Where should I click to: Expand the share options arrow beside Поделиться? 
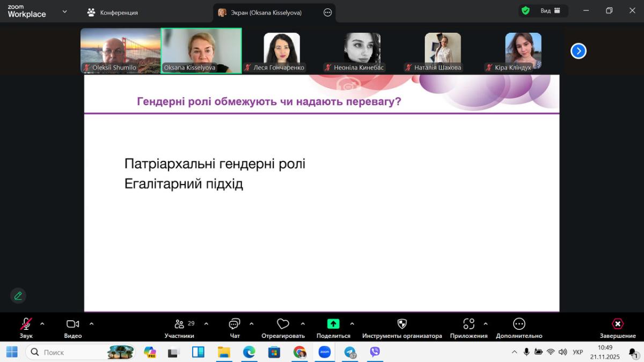pos(352,324)
